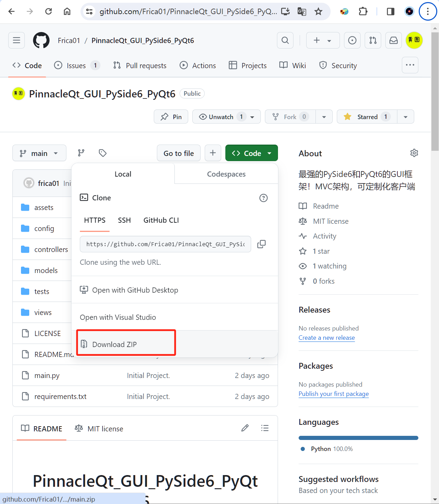Image resolution: width=439 pixels, height=504 pixels.
Task: Open the Actions tab
Action: [x=198, y=65]
